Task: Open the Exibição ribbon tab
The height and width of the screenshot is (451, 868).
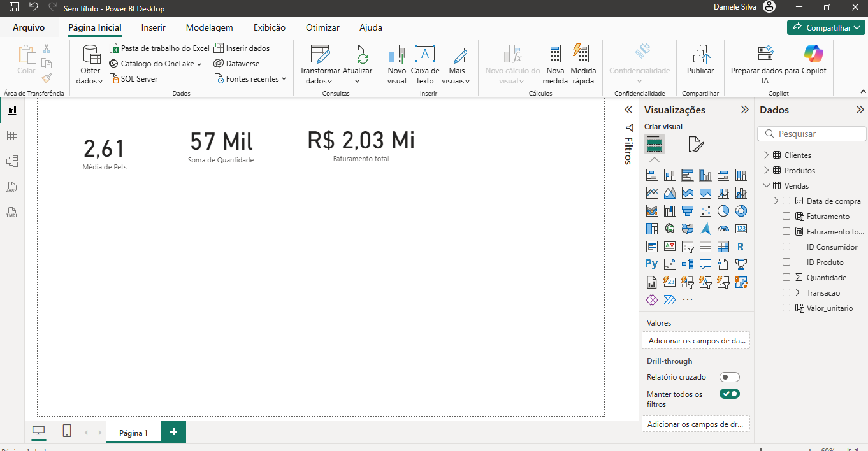Action: (x=269, y=27)
